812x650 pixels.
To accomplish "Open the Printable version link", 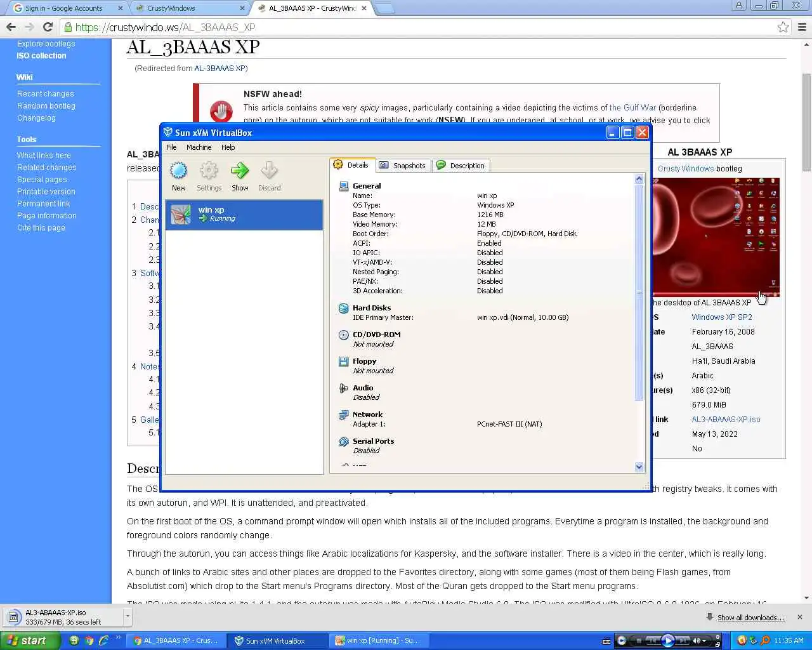I will click(x=46, y=192).
